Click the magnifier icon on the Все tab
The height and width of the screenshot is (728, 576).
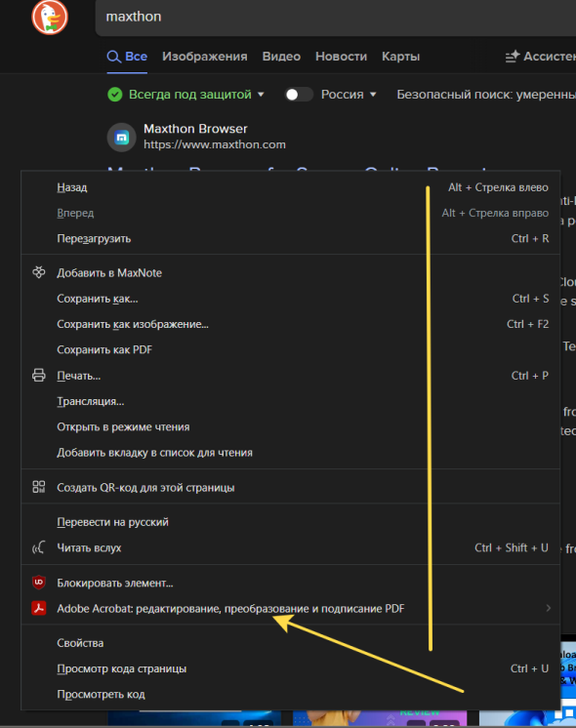point(114,57)
